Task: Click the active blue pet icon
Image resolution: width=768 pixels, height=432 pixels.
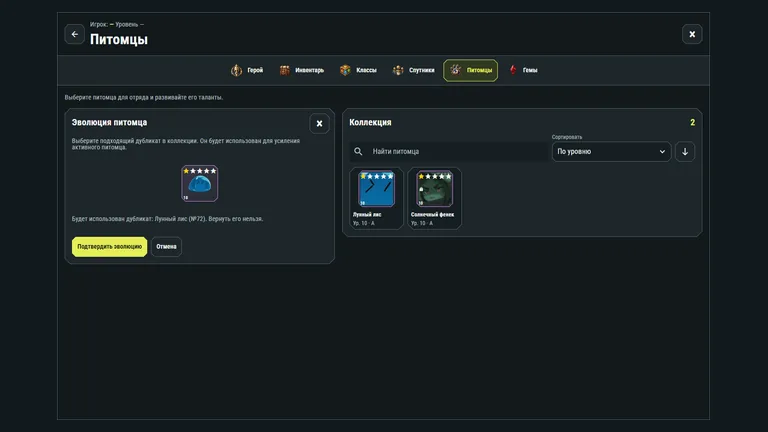Action: point(199,184)
